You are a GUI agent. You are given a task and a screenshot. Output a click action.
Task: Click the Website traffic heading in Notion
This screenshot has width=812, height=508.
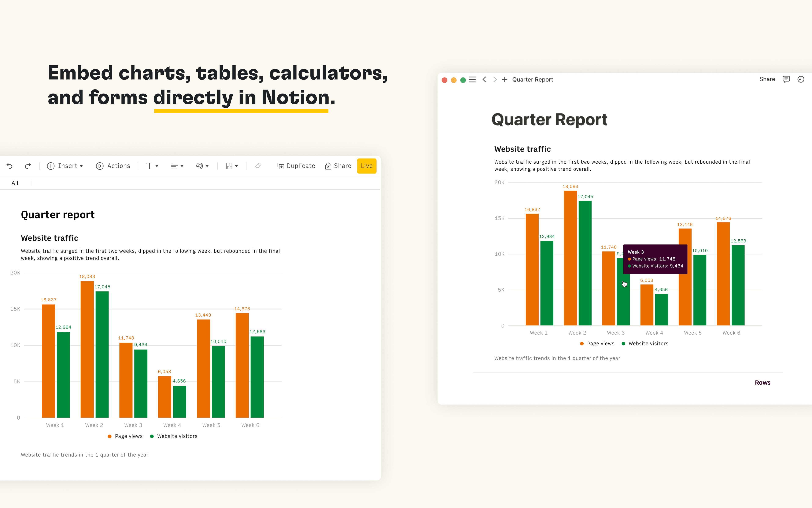[523, 149]
